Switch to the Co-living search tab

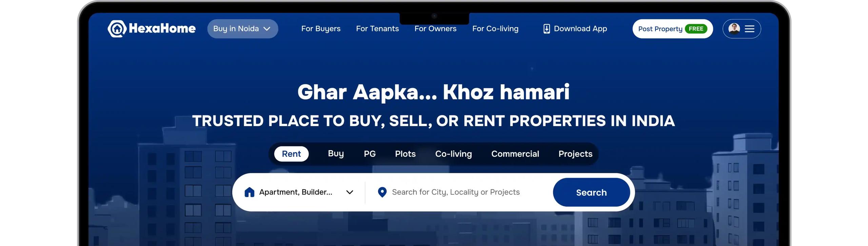(453, 154)
